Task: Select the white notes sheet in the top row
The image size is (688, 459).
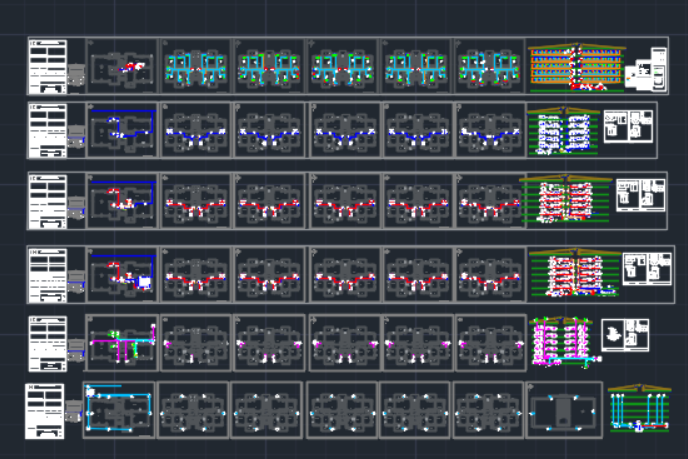Action: (x=47, y=67)
